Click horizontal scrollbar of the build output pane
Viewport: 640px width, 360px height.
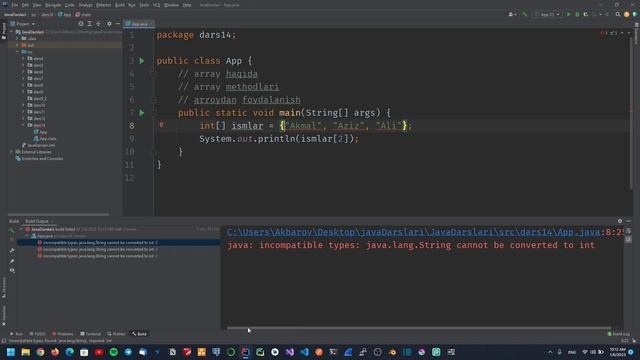(419, 328)
